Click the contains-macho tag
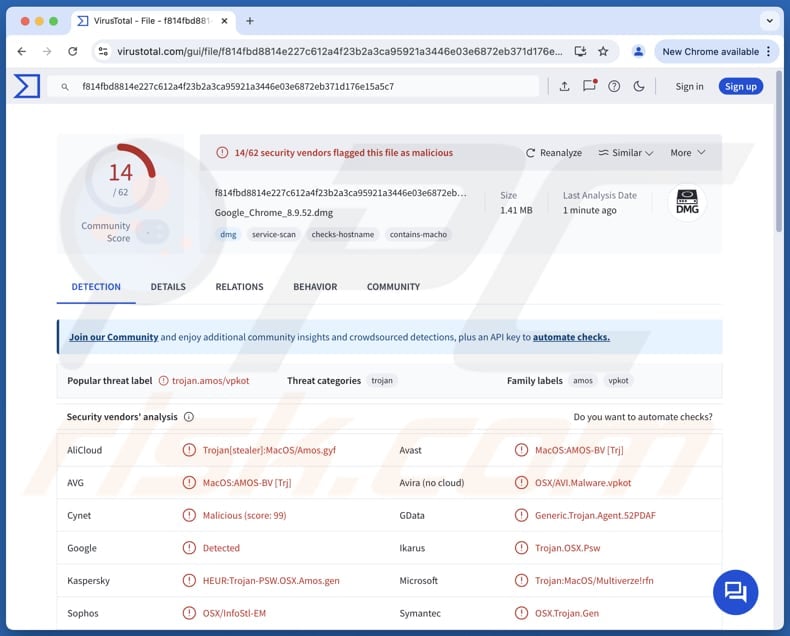790x636 pixels. click(x=418, y=234)
